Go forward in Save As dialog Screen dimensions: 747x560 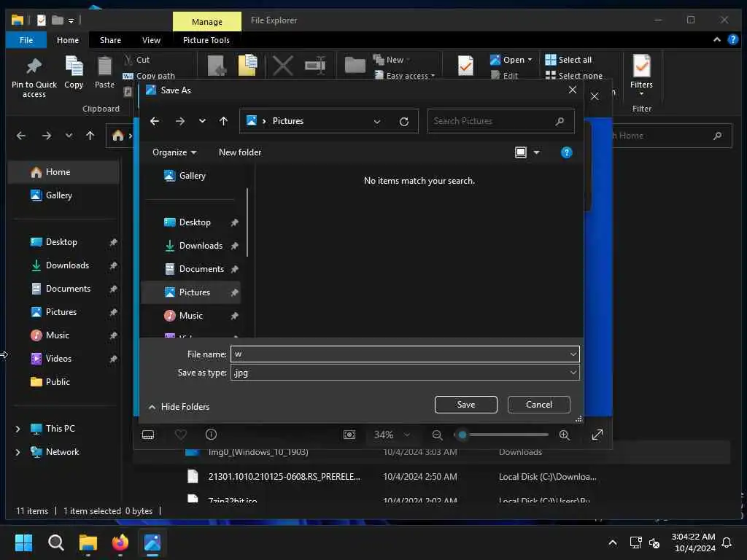point(179,121)
